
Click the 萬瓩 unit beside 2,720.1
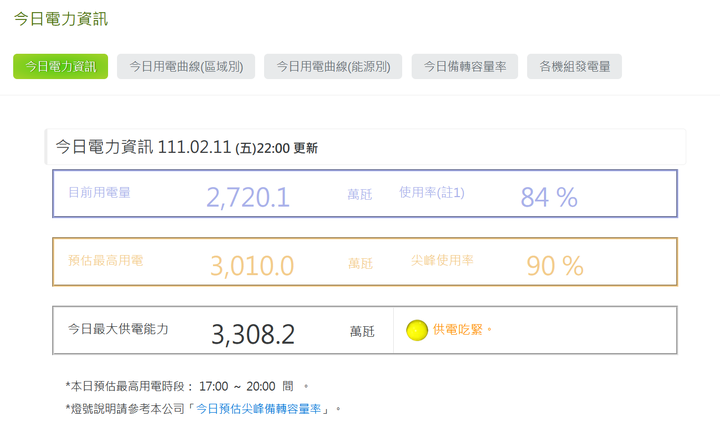360,195
